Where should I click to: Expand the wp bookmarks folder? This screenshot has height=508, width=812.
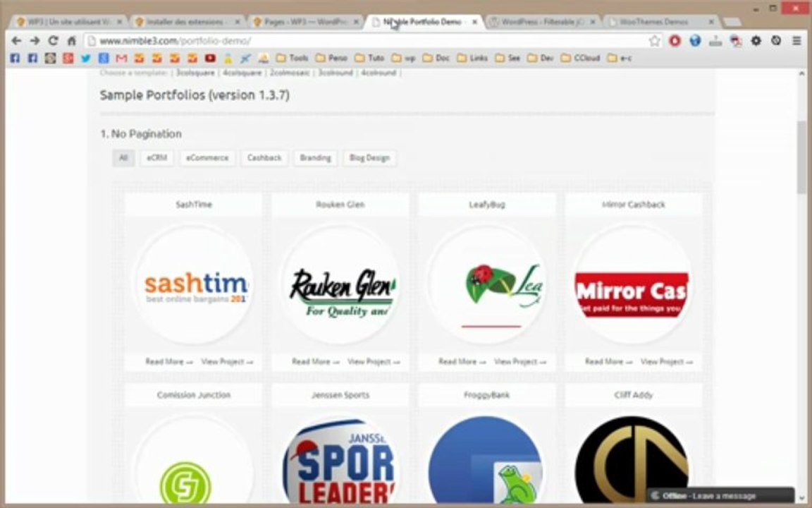point(403,58)
